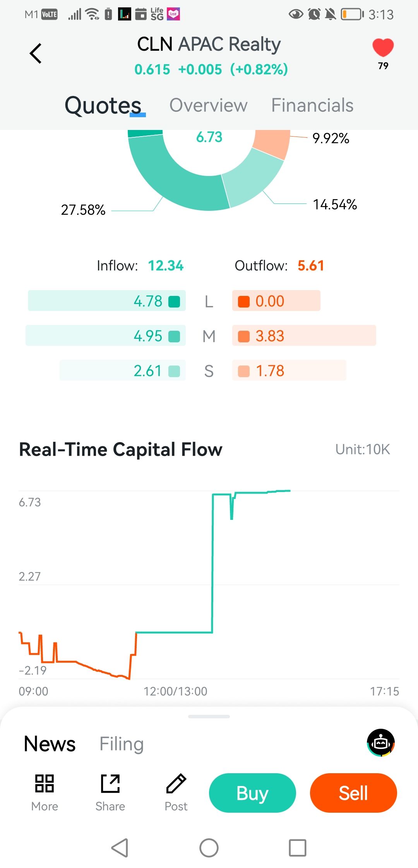Open the robot assistant icon
The image size is (418, 868).
(x=380, y=742)
